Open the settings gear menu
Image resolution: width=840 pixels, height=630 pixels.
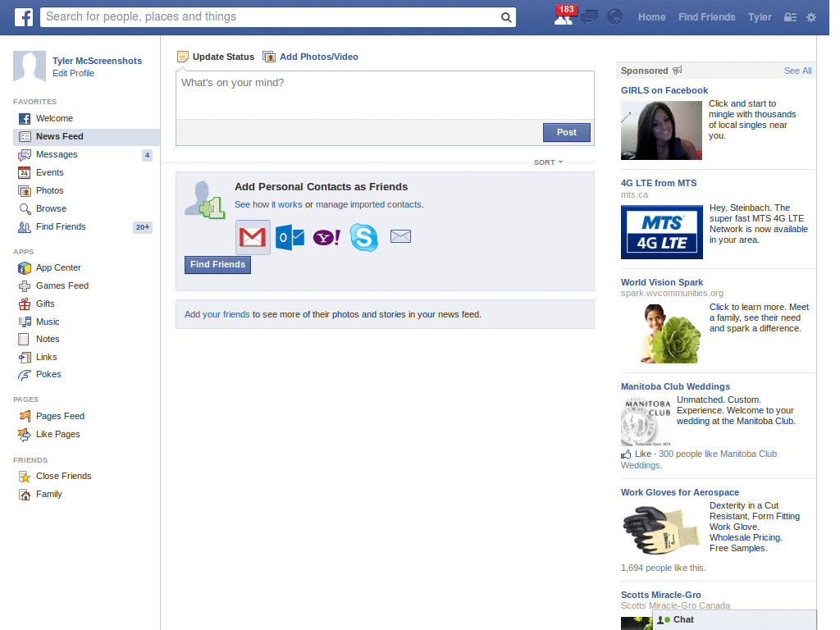point(811,17)
